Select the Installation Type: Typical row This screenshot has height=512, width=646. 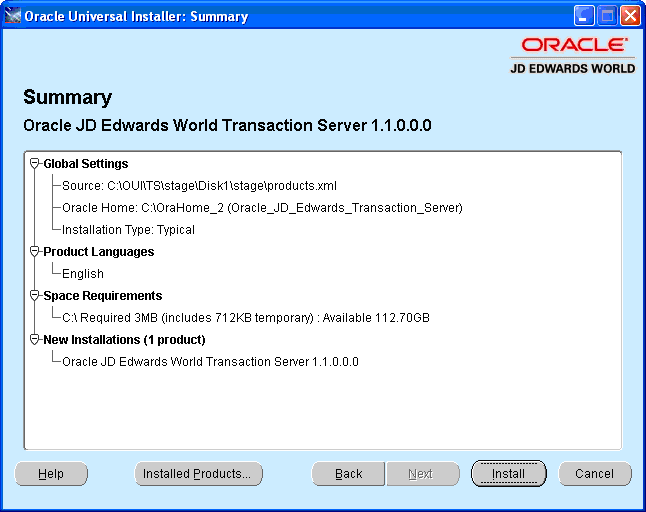pos(128,230)
